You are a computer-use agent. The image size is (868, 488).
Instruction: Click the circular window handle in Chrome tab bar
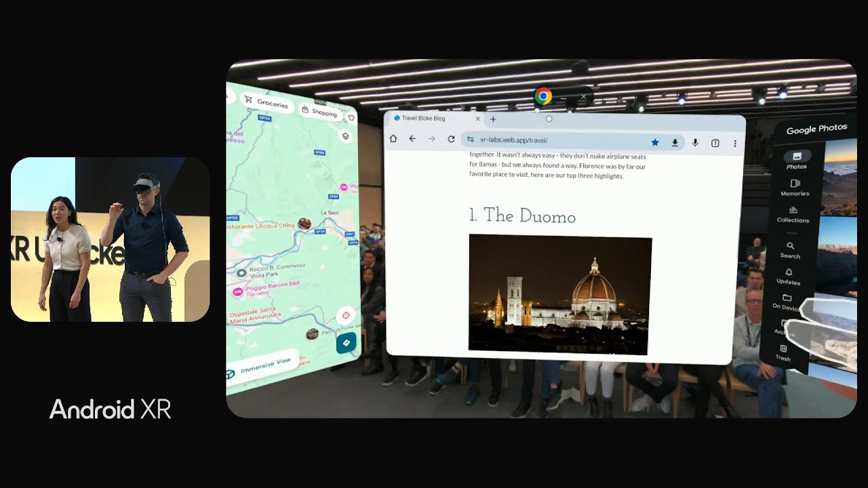pyautogui.click(x=549, y=119)
